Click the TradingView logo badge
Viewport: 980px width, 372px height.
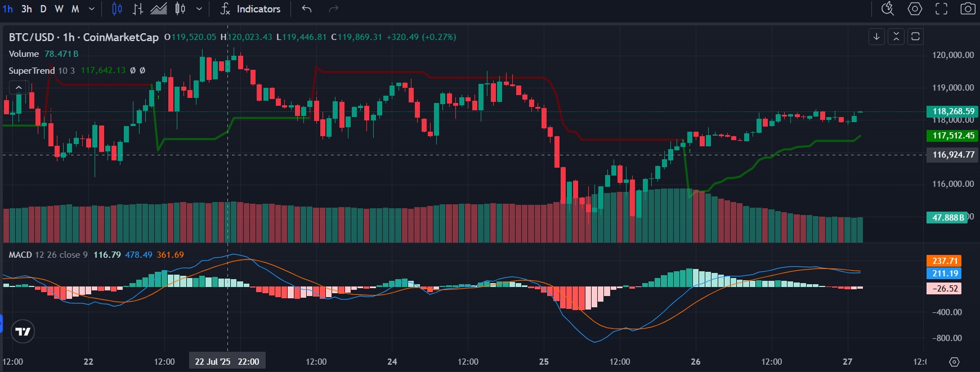[x=23, y=331]
